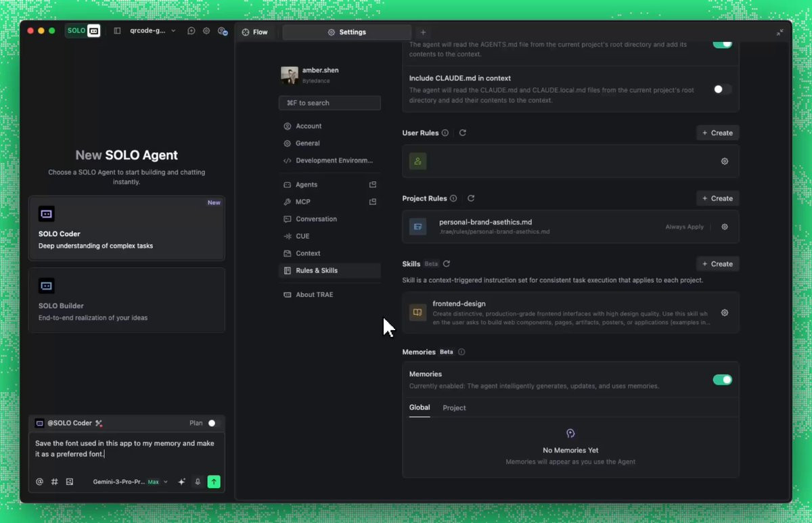Click the tools icon beside @SOLO Coder
The width and height of the screenshot is (812, 523).
click(x=99, y=423)
